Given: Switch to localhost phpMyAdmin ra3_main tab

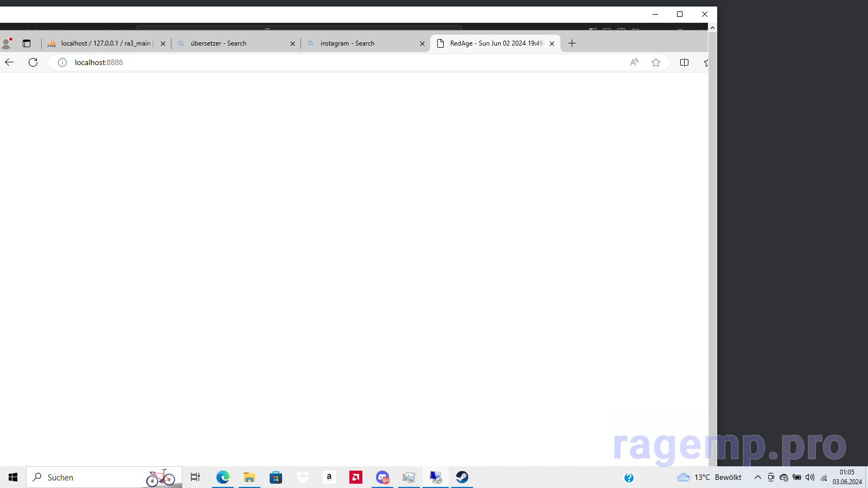Looking at the screenshot, I should pos(105,43).
